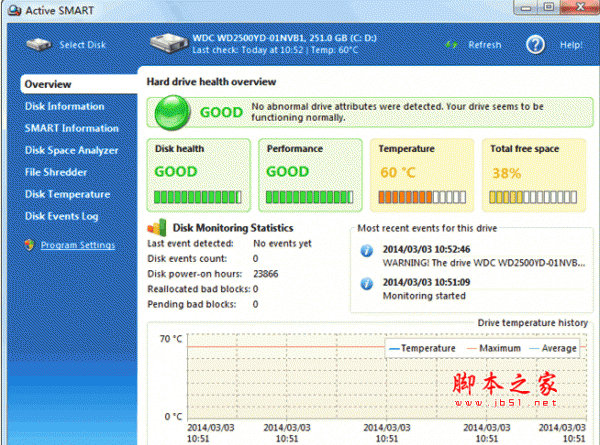Click the 38% free space value
600x445 pixels.
[506, 173]
